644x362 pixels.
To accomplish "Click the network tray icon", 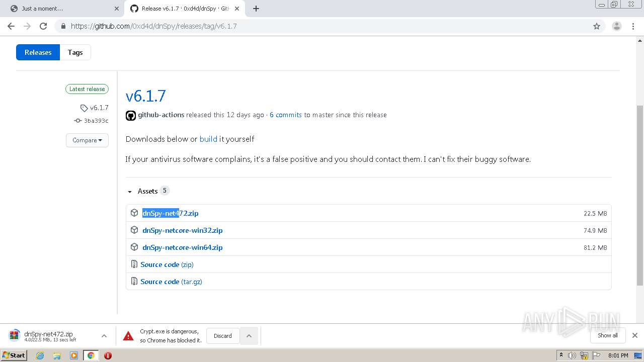I will 584,355.
